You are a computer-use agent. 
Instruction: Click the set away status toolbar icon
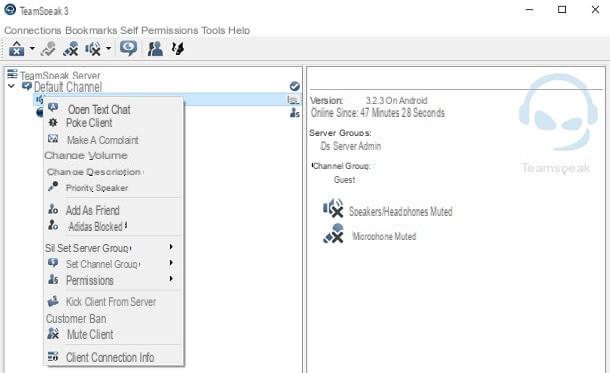128,48
